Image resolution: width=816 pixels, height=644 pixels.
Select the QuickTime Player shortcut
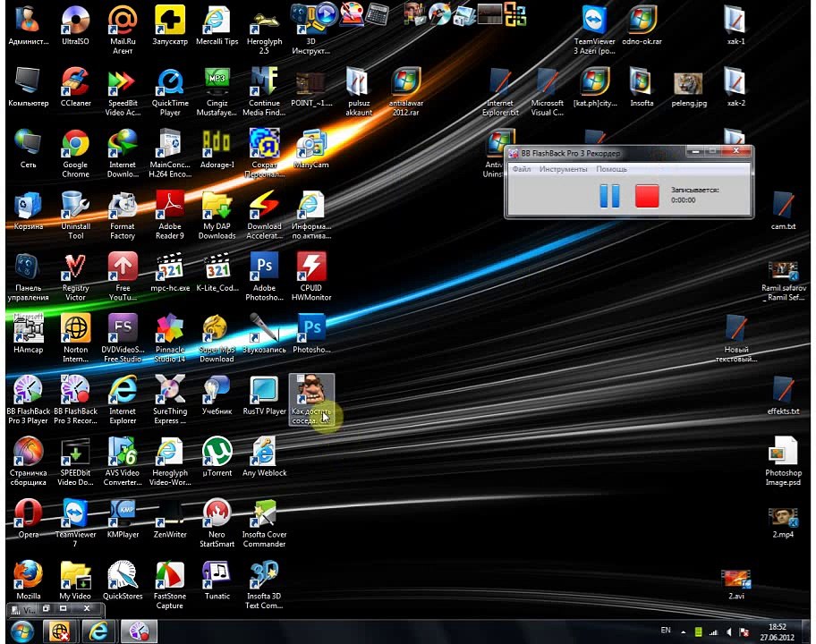click(170, 93)
